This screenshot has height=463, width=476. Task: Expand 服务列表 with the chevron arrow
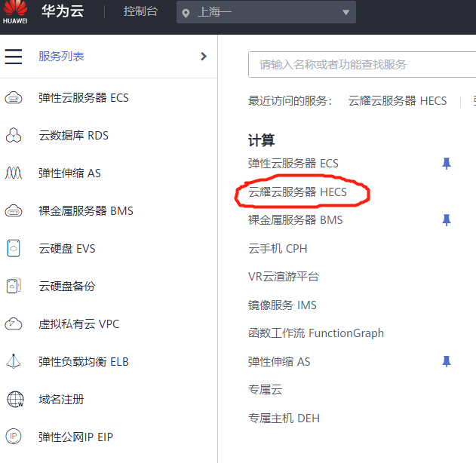pos(204,56)
